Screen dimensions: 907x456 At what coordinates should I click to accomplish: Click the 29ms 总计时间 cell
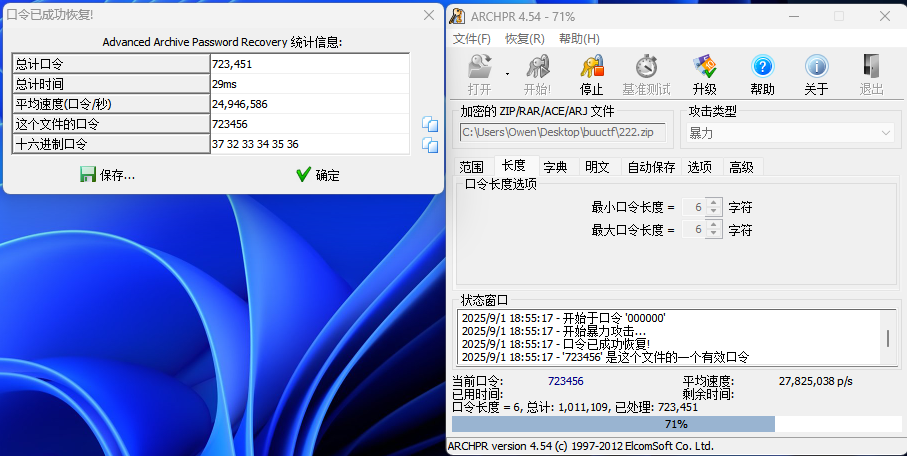click(x=309, y=84)
